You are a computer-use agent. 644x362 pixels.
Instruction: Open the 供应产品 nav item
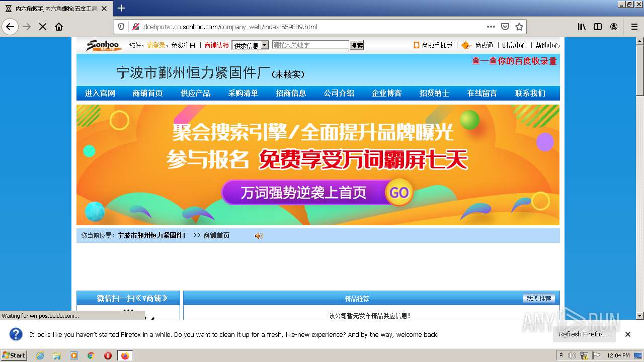click(x=196, y=93)
